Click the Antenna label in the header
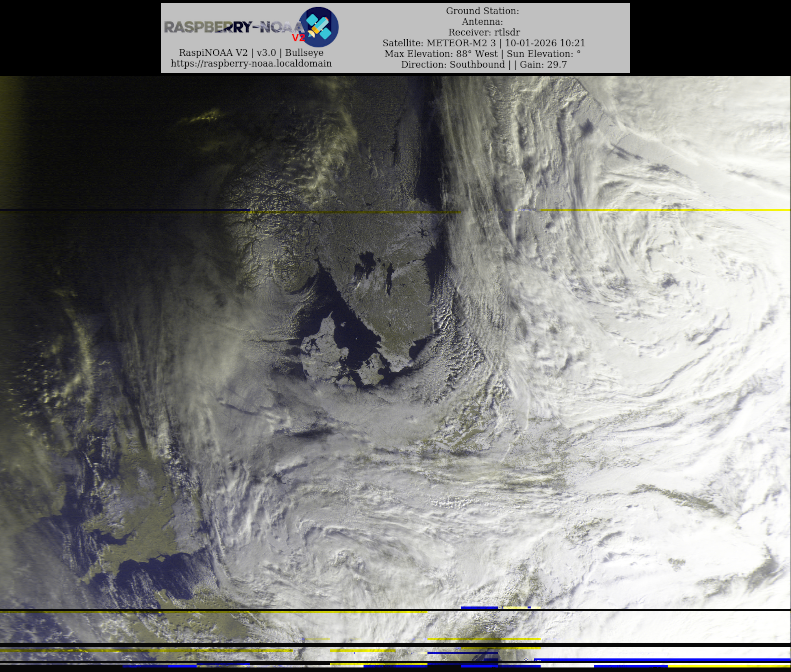 pos(482,22)
